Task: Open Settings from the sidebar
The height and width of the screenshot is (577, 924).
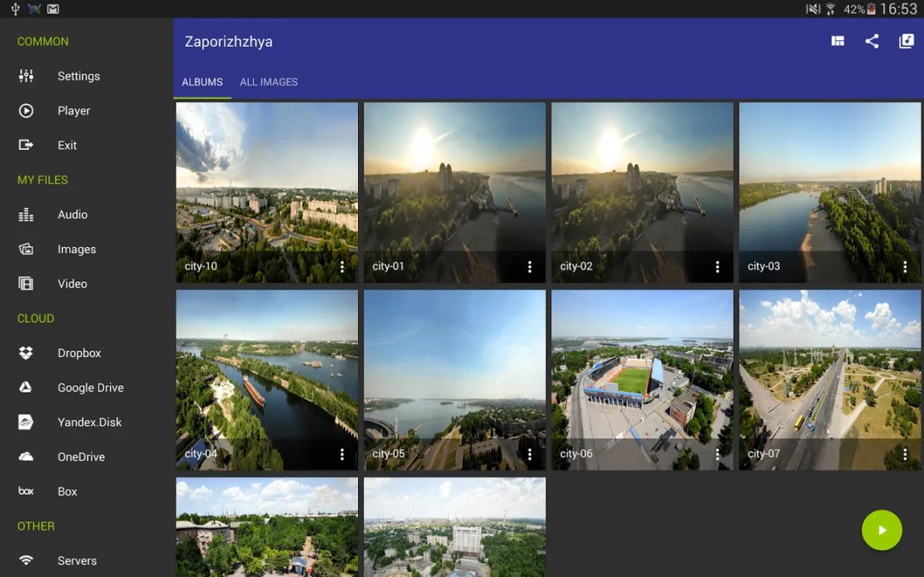Action: [78, 76]
